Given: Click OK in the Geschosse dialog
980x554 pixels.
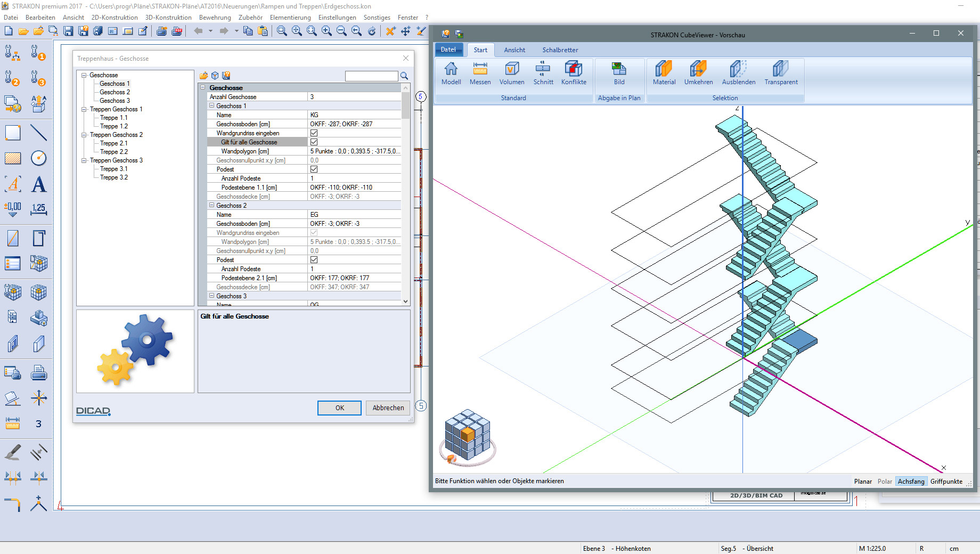Looking at the screenshot, I should [339, 408].
